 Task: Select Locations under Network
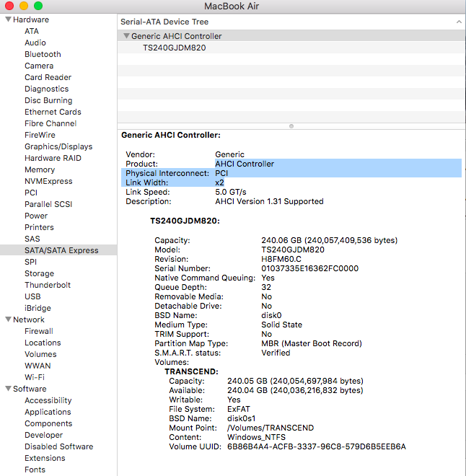pyautogui.click(x=43, y=343)
